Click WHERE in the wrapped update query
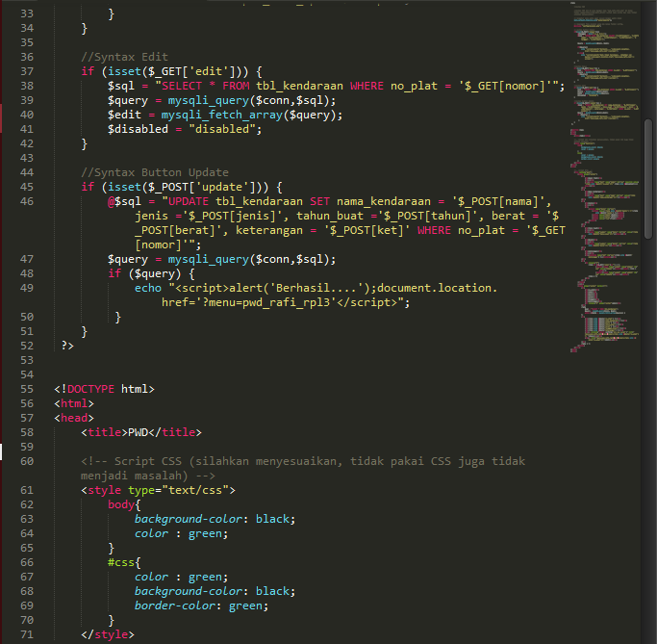 (x=434, y=231)
